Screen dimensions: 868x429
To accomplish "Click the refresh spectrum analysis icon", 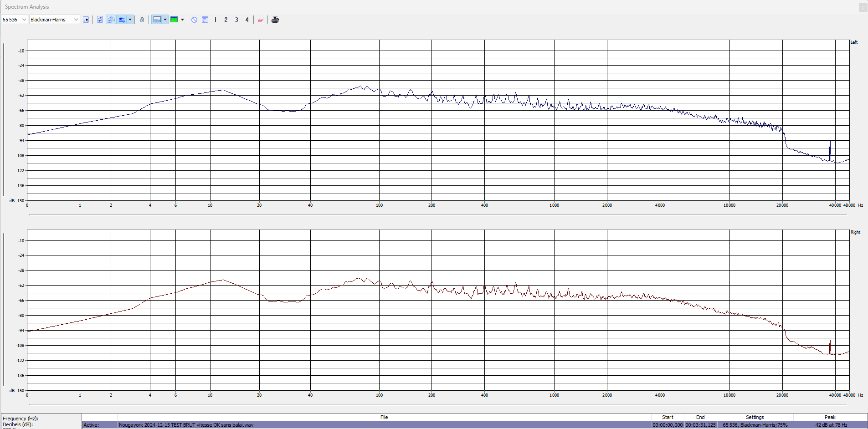I will 100,20.
